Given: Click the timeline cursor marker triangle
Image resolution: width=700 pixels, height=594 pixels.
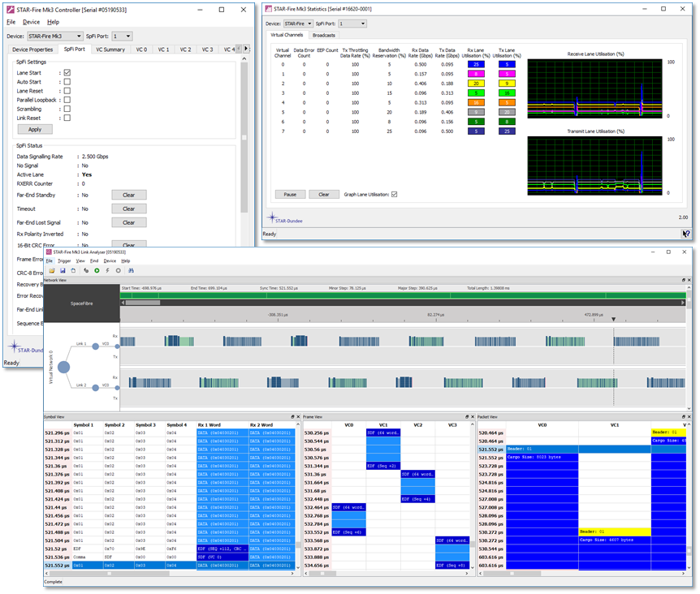Looking at the screenshot, I should (x=613, y=319).
